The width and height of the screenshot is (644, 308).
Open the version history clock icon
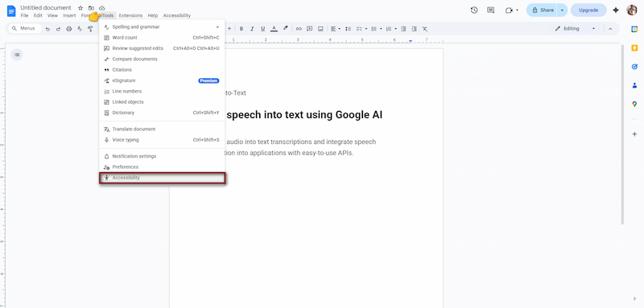pos(474,10)
